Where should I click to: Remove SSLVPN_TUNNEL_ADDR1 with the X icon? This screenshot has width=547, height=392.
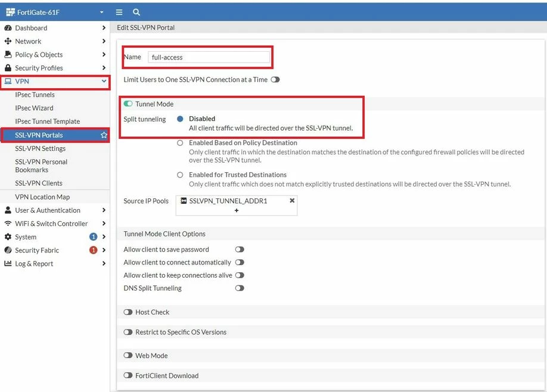(x=292, y=201)
